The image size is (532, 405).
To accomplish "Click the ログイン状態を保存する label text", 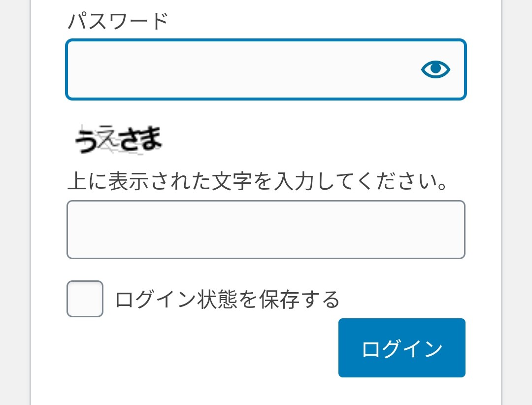I will pyautogui.click(x=227, y=300).
